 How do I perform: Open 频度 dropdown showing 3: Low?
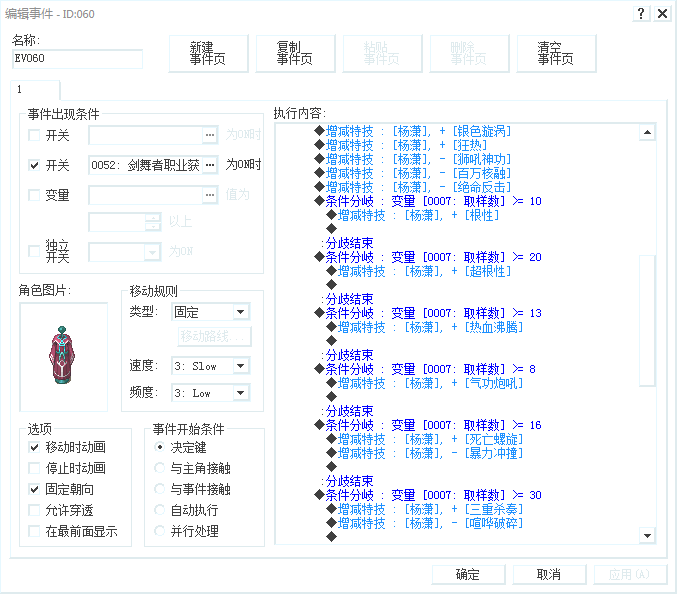[x=211, y=393]
